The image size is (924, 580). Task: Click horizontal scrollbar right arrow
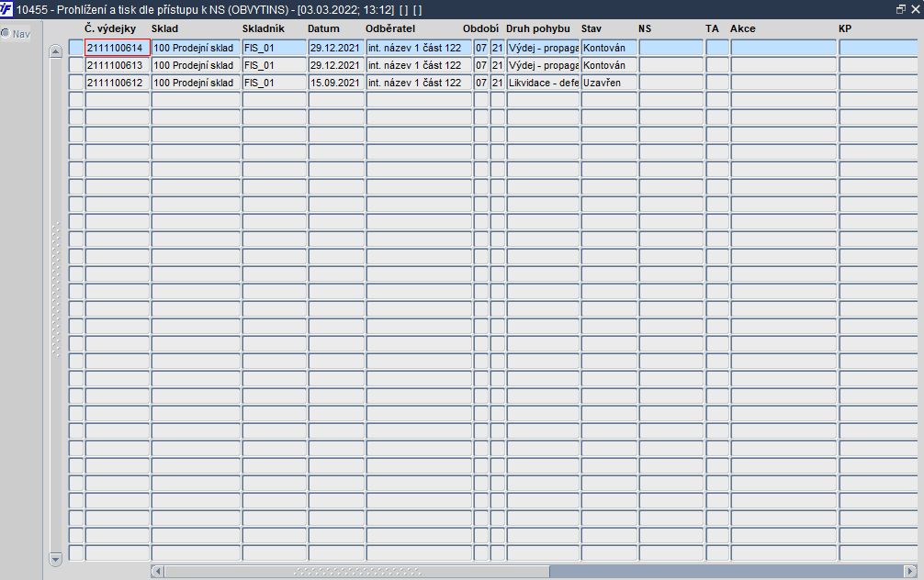(910, 571)
